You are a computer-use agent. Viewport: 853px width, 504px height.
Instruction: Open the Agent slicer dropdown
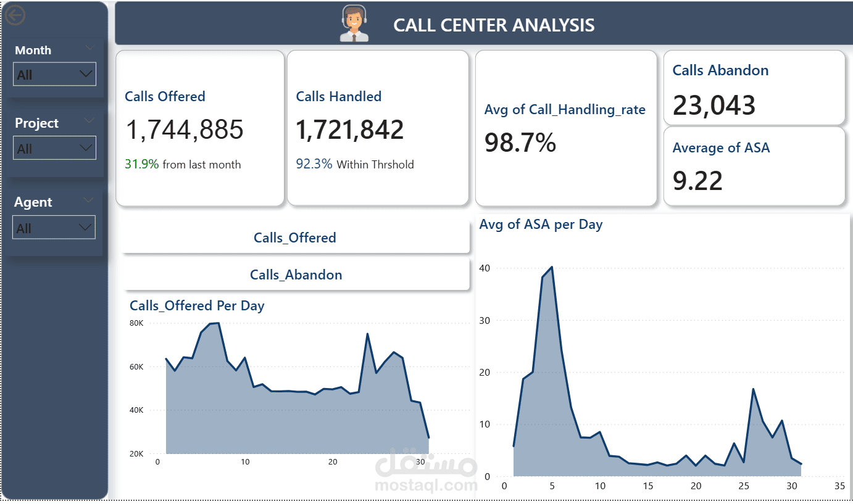[54, 228]
